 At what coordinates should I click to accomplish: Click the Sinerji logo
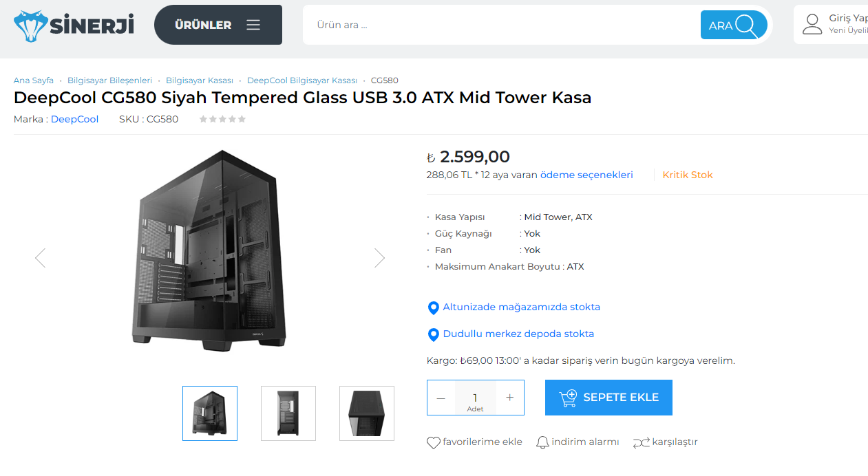pyautogui.click(x=74, y=25)
